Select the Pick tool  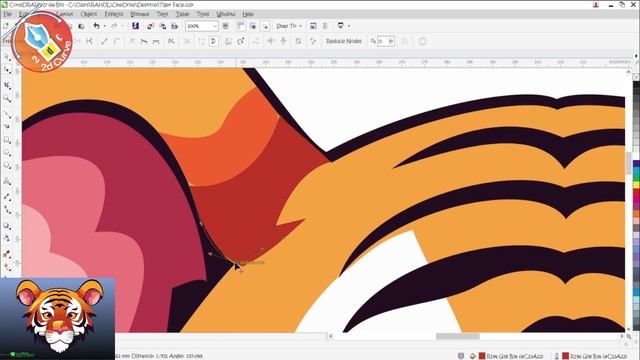click(x=7, y=57)
